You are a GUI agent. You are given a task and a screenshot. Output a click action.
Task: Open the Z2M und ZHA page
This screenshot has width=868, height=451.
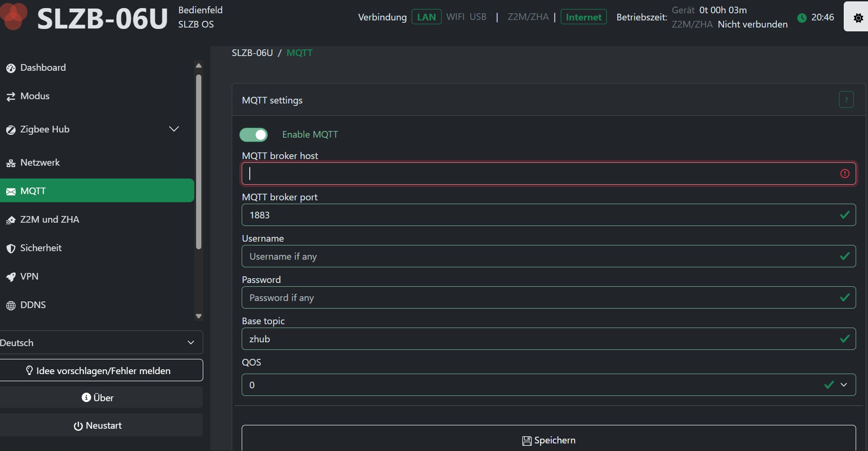pos(49,220)
